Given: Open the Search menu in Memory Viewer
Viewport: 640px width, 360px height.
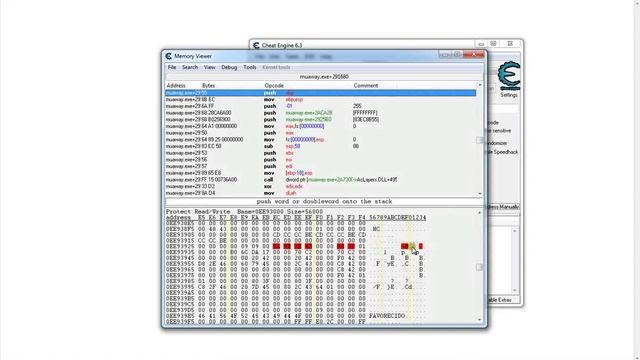Looking at the screenshot, I should pyautogui.click(x=190, y=67).
